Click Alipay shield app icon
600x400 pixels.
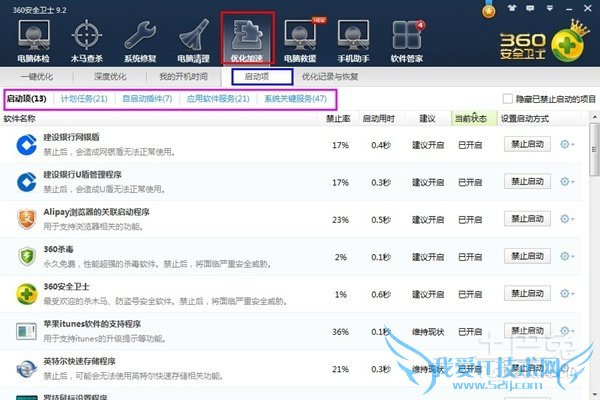[27, 219]
